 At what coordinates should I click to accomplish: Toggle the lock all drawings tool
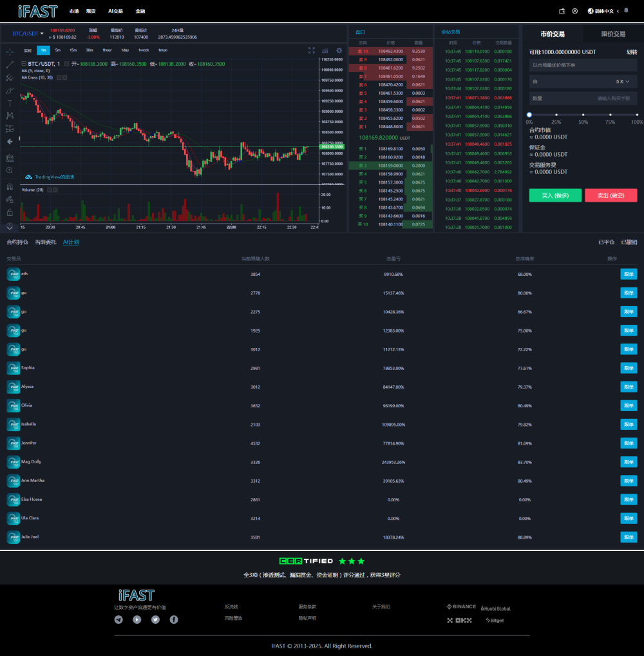point(10,212)
